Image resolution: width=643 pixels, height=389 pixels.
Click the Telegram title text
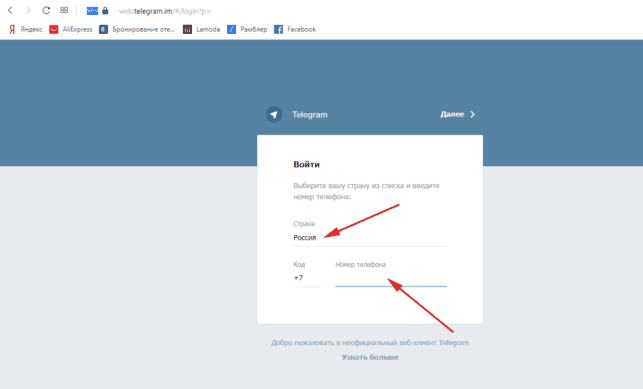coord(310,115)
